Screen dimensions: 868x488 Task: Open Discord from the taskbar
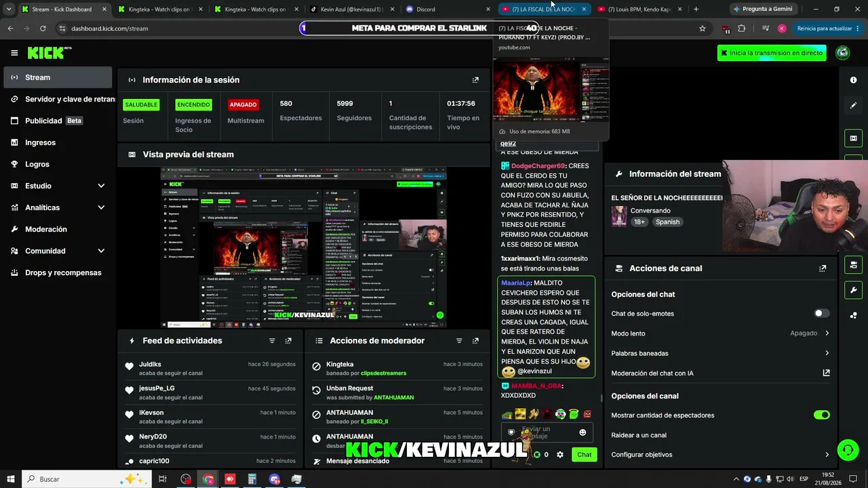275,479
